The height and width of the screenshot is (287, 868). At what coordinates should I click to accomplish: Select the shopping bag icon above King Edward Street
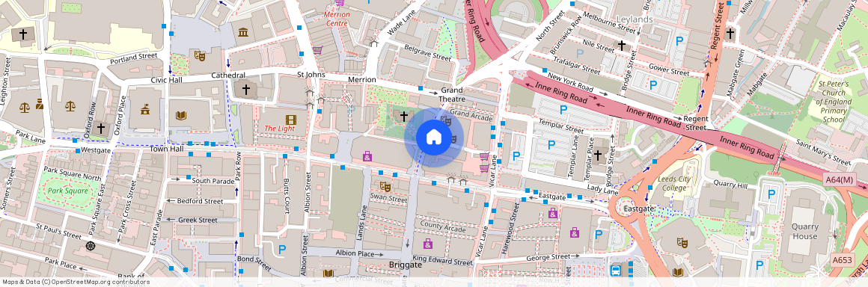[427, 244]
